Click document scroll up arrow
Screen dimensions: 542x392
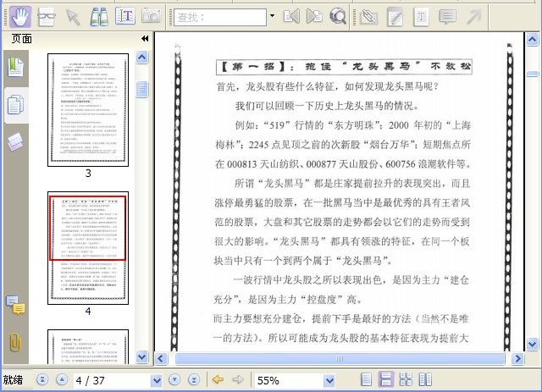coord(532,40)
